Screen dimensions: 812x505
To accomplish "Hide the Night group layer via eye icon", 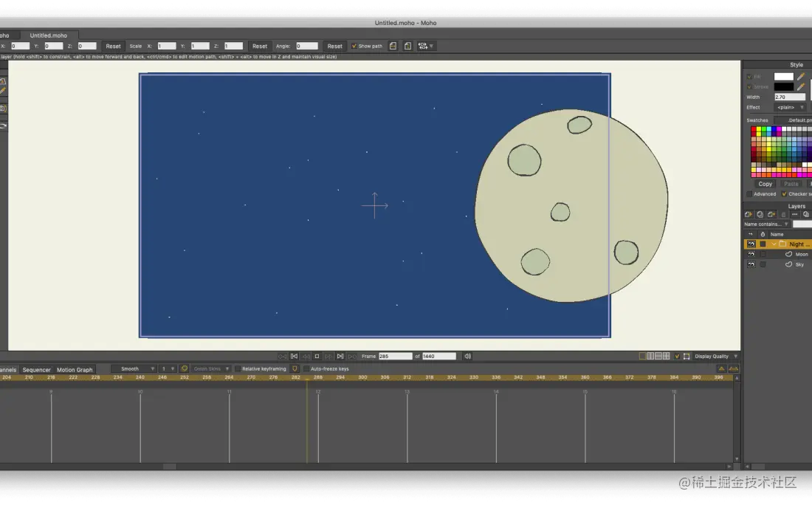I will point(751,244).
